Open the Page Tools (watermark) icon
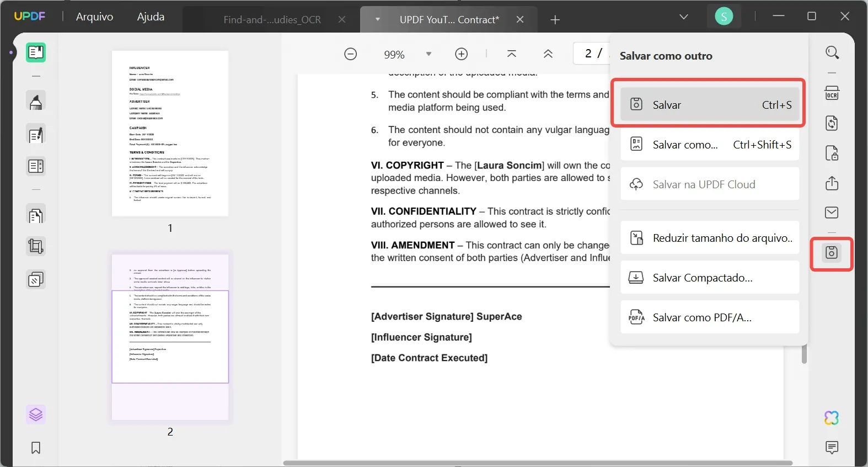The image size is (868, 467). pos(36,280)
